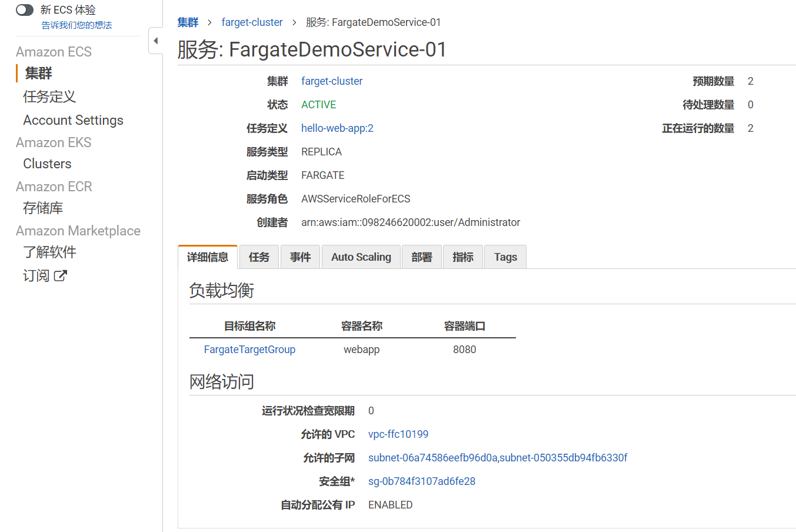
Task: Open the subnet-050355db94fb6330f link
Action: (x=564, y=458)
